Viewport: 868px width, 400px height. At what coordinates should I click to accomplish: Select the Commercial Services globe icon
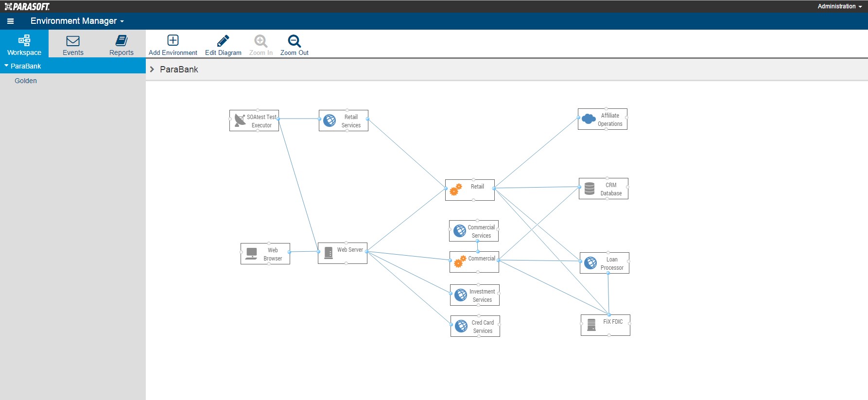[460, 231]
